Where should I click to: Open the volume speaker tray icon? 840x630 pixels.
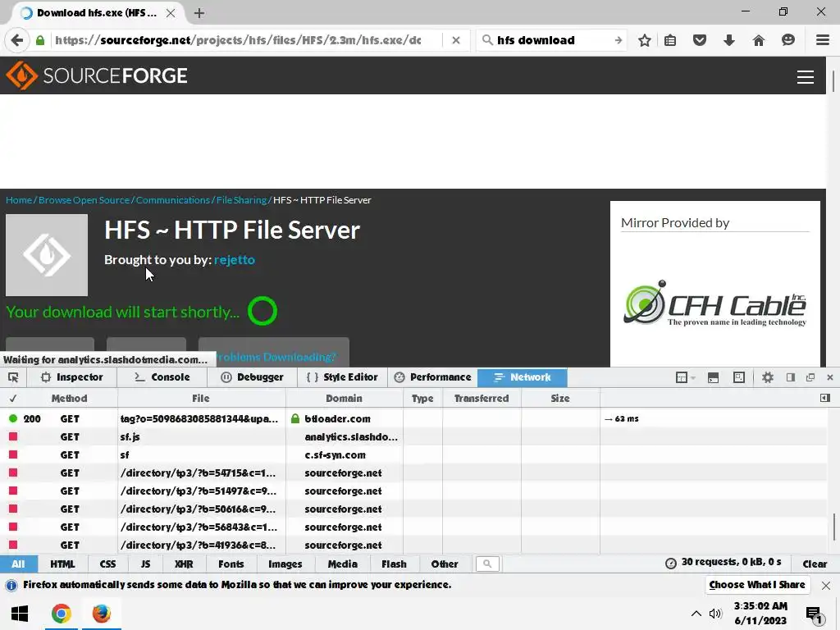(715, 614)
